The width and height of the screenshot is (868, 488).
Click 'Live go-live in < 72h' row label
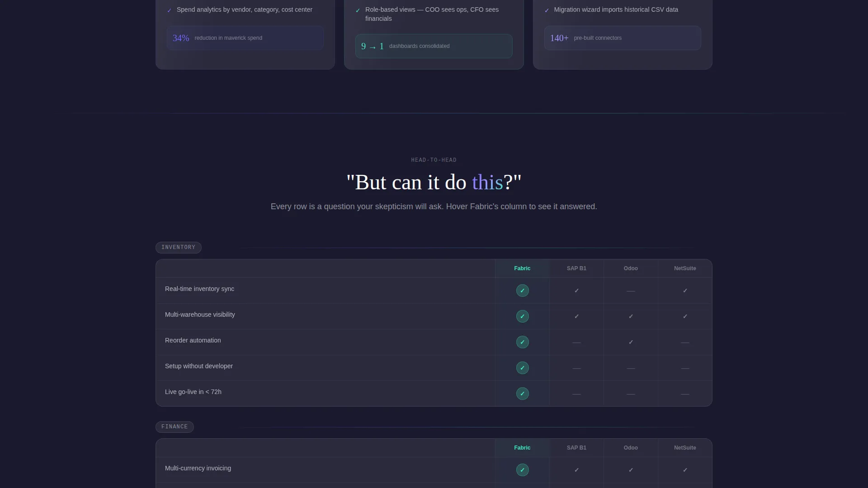pos(193,392)
